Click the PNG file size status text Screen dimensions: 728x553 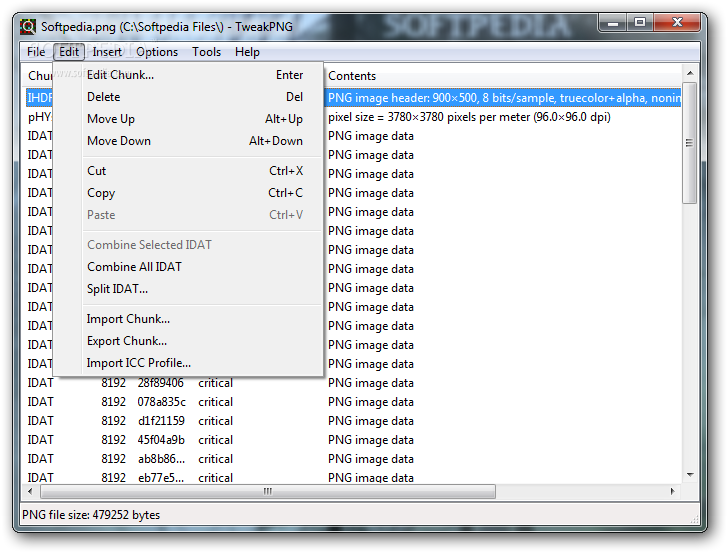tap(91, 515)
